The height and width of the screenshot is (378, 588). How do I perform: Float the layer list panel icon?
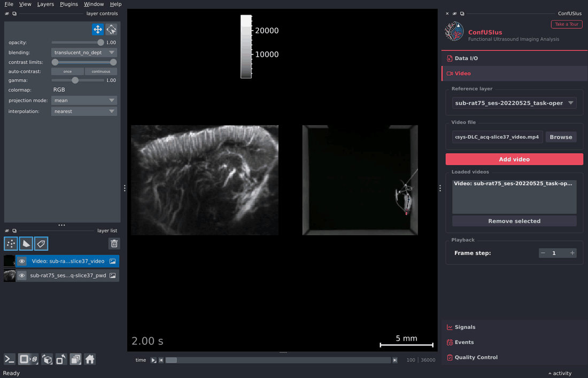[14, 230]
